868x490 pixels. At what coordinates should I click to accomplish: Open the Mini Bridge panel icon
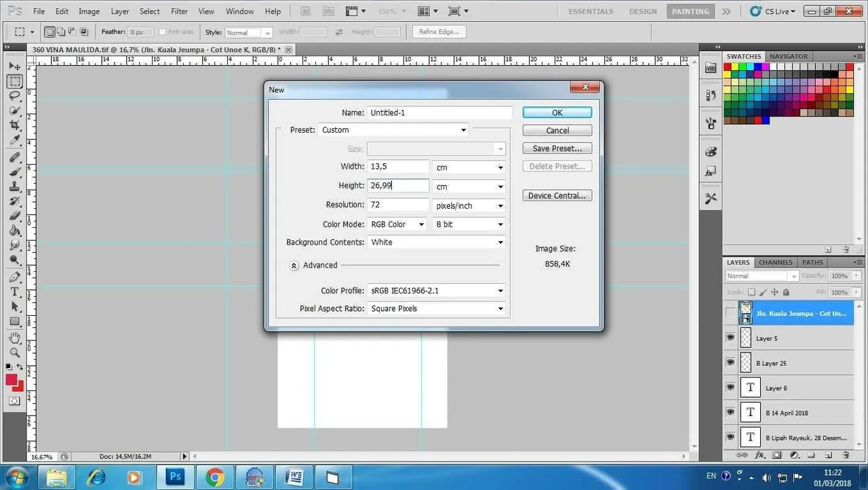pos(711,68)
